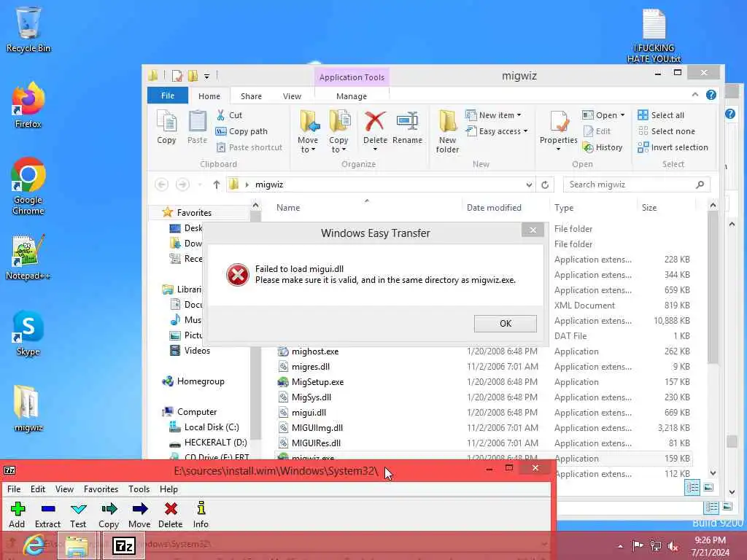The width and height of the screenshot is (747, 560).
Task: Click the Move button in 7-Zip toolbar
Action: [x=139, y=515]
